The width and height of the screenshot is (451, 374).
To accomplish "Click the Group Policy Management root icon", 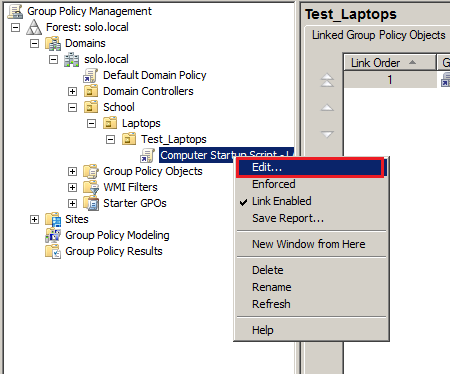I will tap(15, 11).
